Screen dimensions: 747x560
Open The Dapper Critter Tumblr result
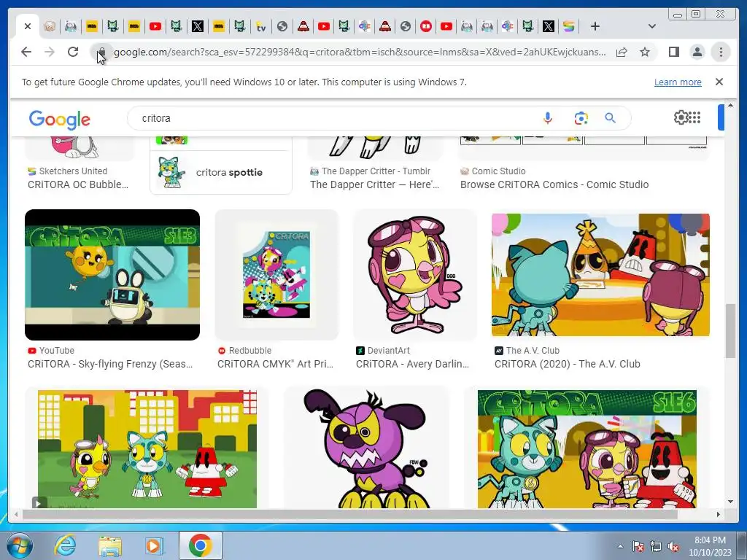pos(374,184)
